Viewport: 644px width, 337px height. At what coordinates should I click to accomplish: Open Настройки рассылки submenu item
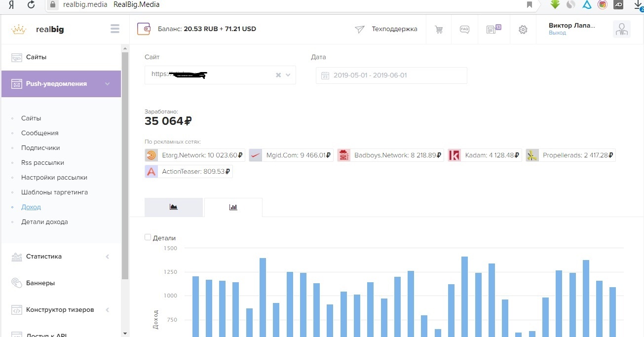click(x=54, y=178)
